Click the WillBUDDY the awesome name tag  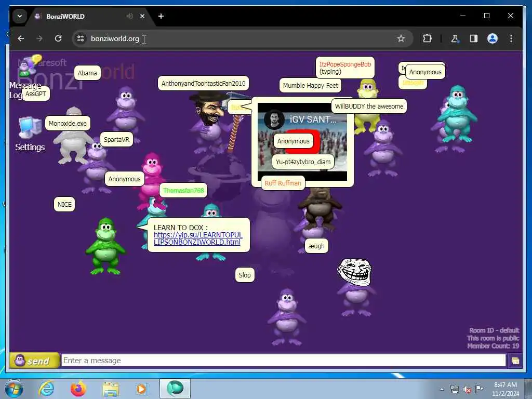pos(369,106)
